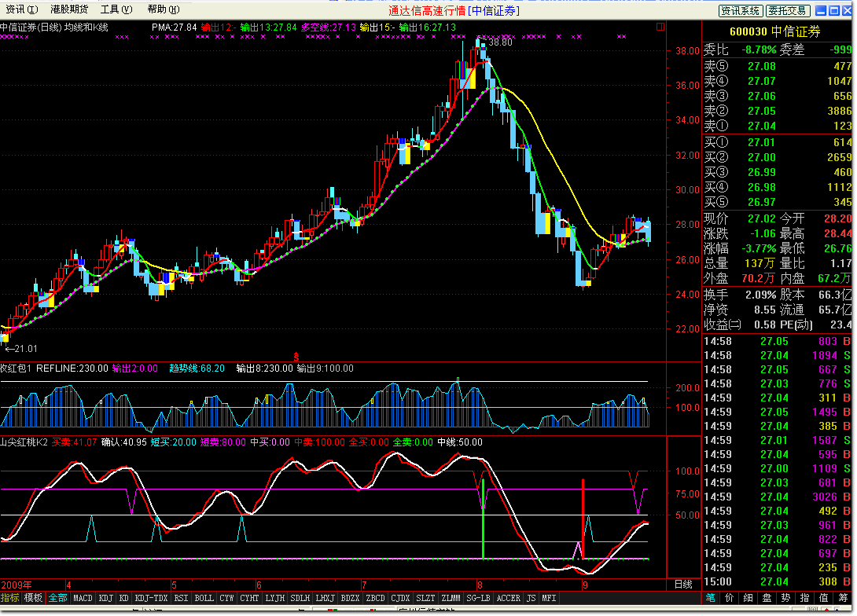Click the 现价 value 27.02
The height and width of the screenshot is (616, 857).
762,219
